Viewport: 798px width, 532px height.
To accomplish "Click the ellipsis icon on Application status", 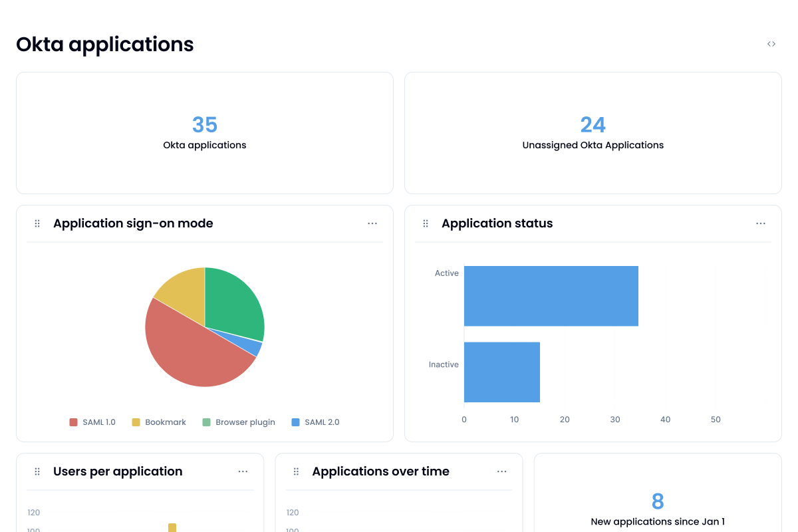I will click(x=761, y=223).
